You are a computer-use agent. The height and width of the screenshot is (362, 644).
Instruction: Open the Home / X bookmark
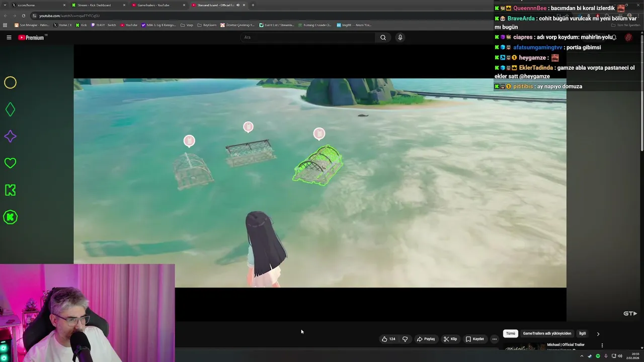tap(62, 25)
